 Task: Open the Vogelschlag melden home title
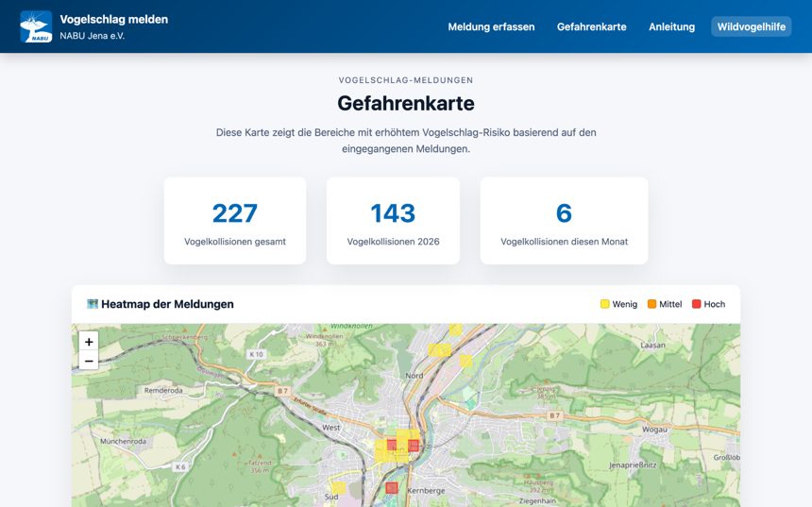[x=114, y=20]
